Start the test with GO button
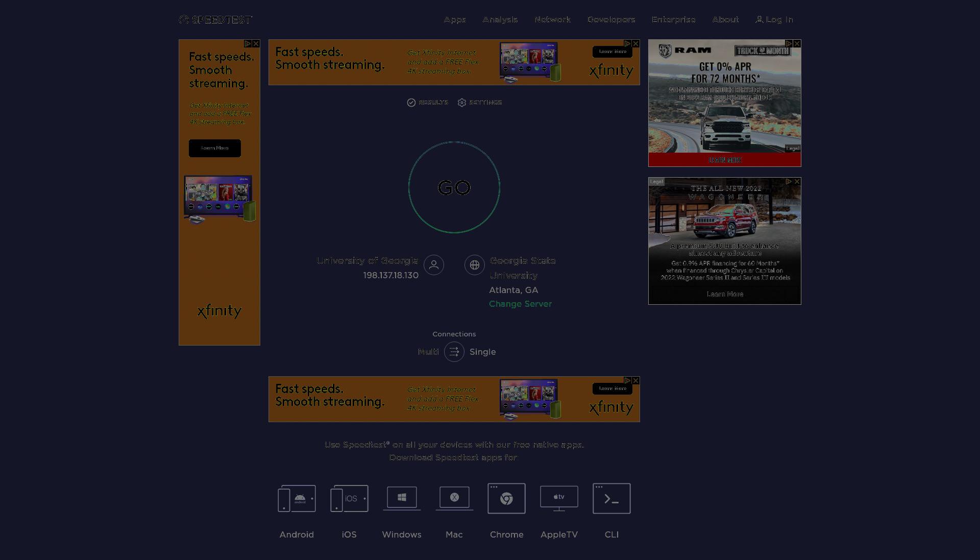Screen dimensions: 980x560 pos(454,187)
